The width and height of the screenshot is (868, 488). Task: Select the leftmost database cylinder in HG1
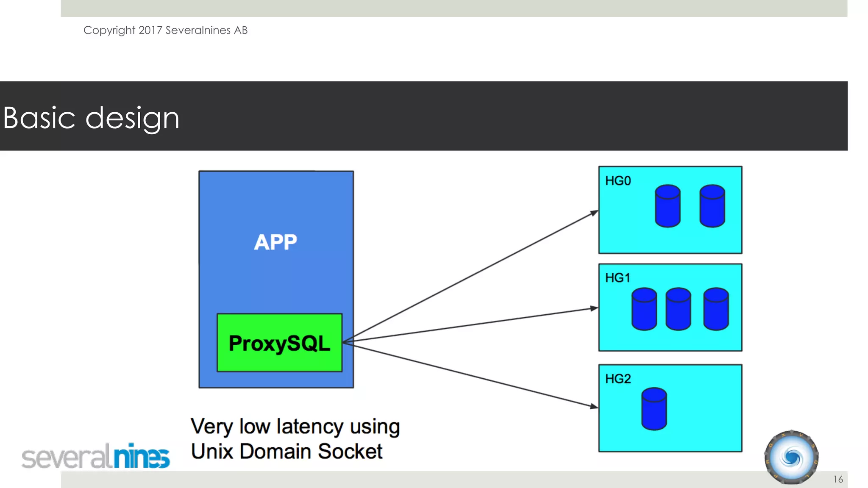[644, 309]
